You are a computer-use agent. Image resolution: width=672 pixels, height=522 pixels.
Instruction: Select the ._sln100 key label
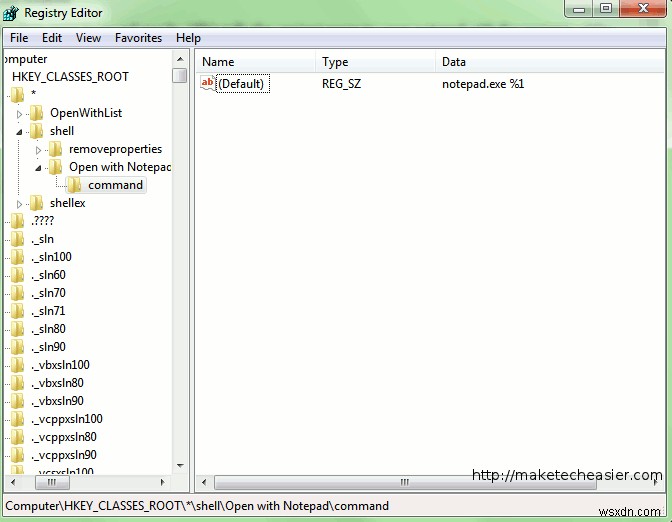(51, 257)
